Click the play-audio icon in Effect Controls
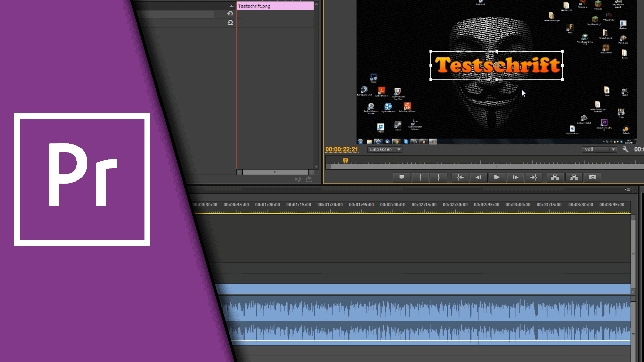Viewport: 644px width, 362px height. point(298,179)
